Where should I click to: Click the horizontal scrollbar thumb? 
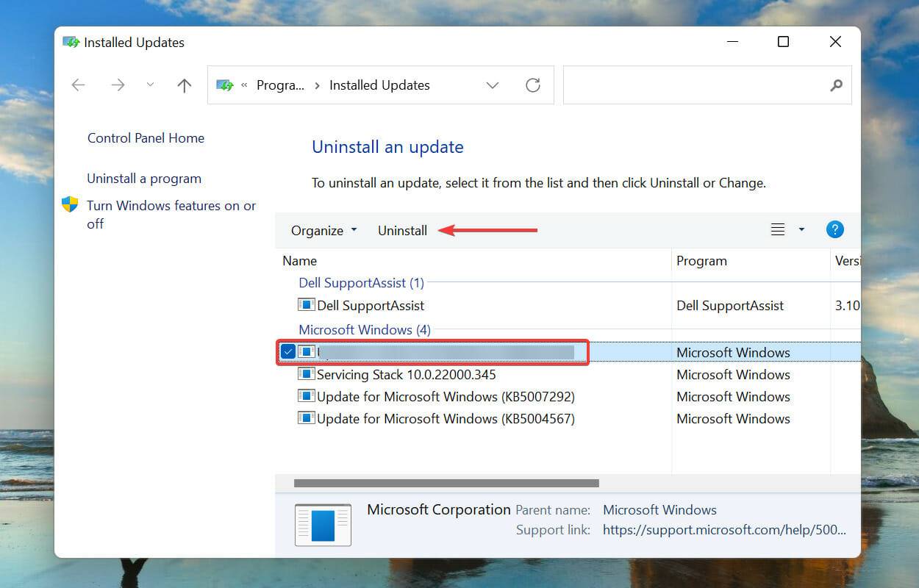click(446, 484)
